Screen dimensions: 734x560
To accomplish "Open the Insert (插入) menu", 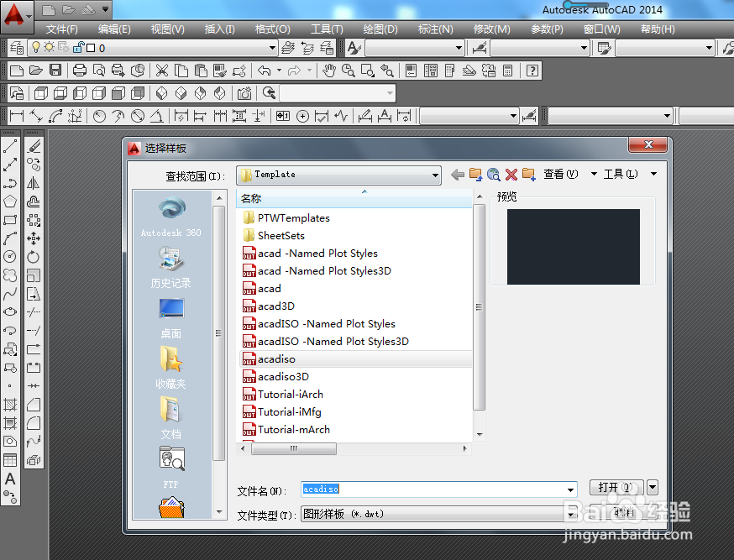I will (219, 29).
